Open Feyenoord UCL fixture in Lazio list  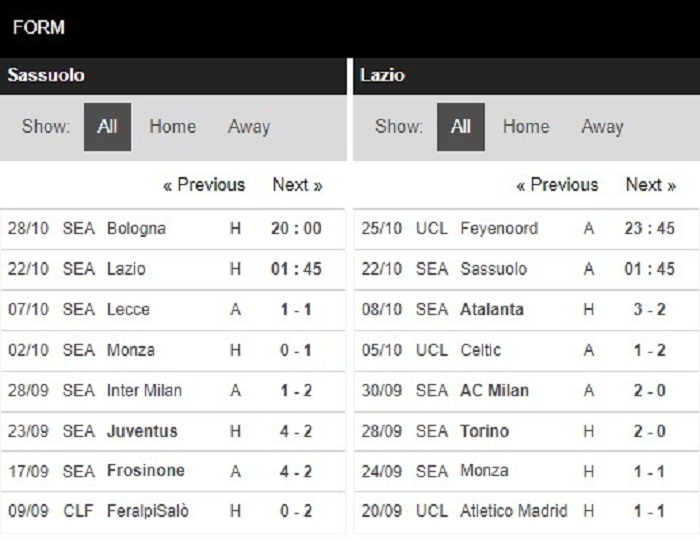tap(527, 229)
